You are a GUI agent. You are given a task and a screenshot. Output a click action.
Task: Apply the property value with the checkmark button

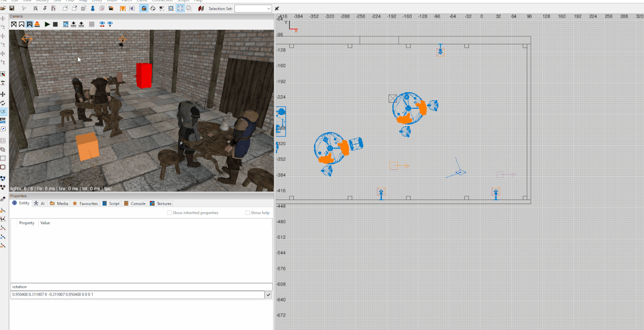[269, 295]
